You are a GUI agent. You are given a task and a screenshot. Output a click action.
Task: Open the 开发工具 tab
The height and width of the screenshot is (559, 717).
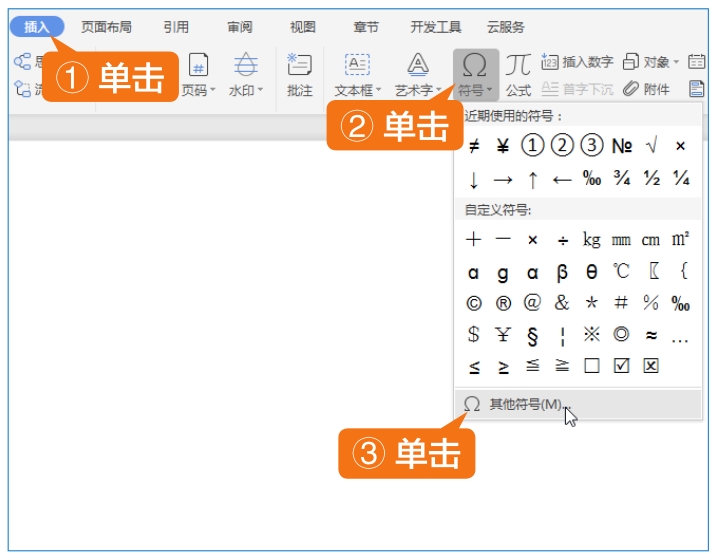[436, 27]
